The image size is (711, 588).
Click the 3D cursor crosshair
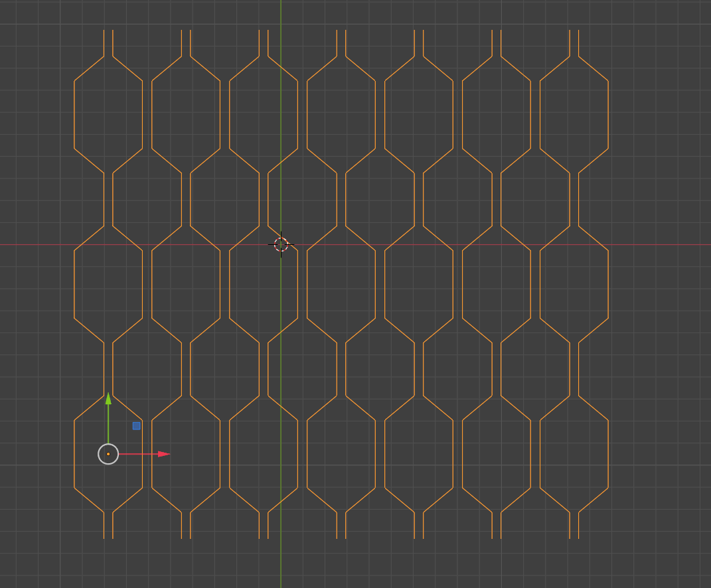click(x=281, y=245)
